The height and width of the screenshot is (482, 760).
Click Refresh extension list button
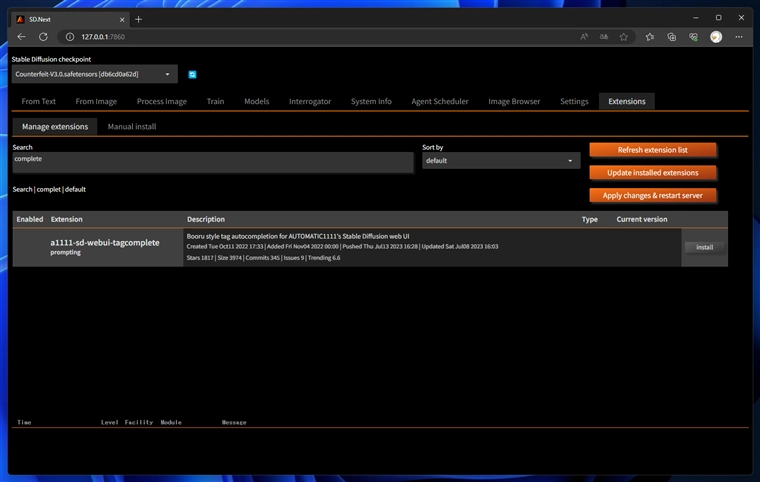[x=652, y=150]
